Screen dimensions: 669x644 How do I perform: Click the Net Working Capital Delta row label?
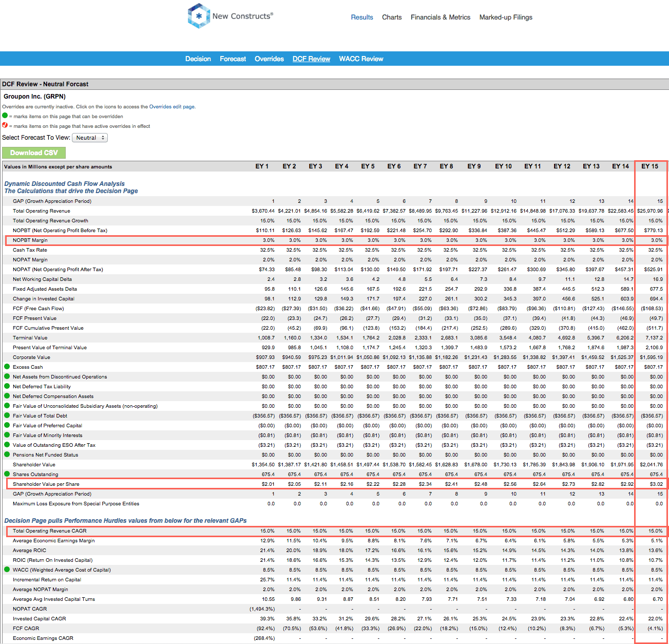pyautogui.click(x=42, y=279)
